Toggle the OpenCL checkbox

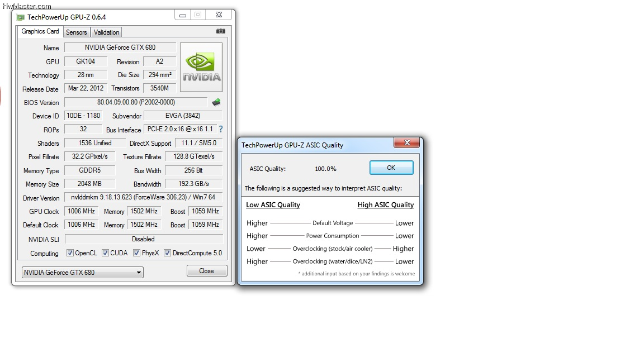[70, 253]
